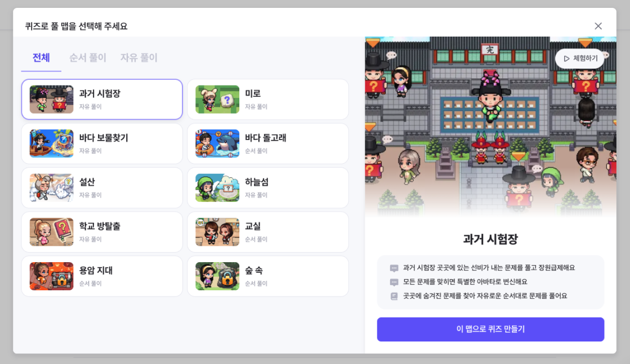630x364 pixels.
Task: Pick the 숲 속 map icon
Action: pos(217,276)
